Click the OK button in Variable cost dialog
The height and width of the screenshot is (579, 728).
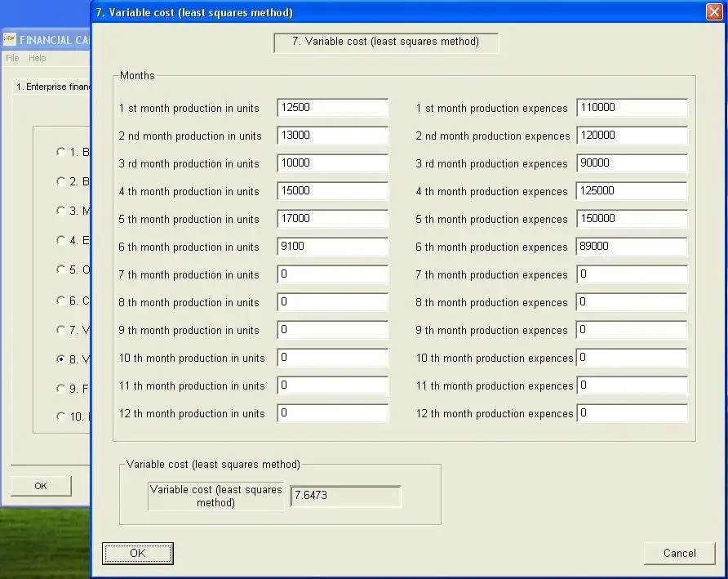pyautogui.click(x=138, y=553)
